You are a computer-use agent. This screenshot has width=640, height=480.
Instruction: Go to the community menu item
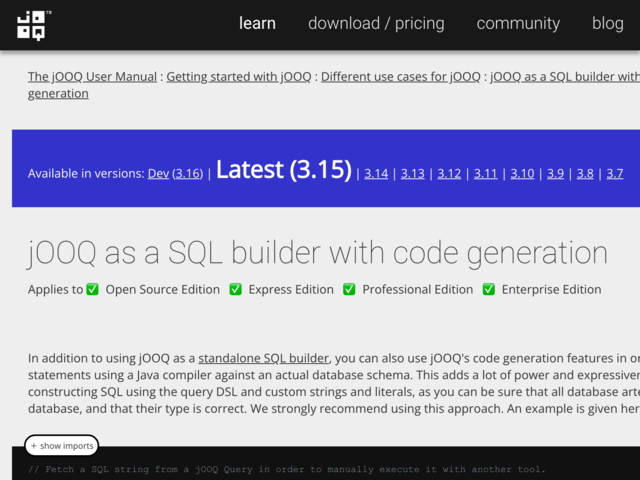[518, 23]
